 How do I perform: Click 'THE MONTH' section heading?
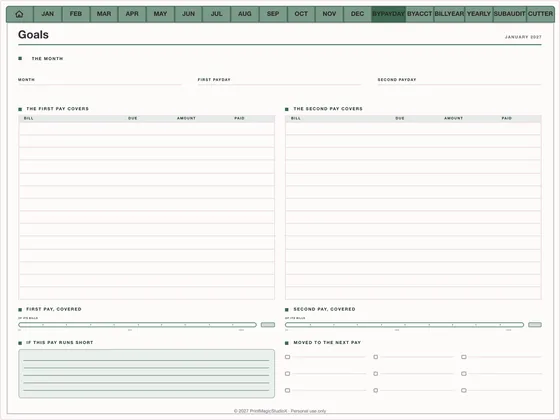pyautogui.click(x=47, y=59)
